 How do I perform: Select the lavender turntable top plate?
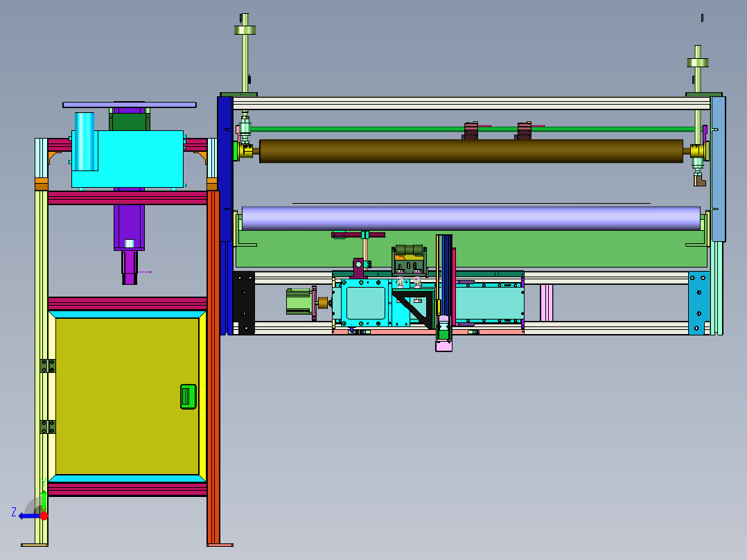130,105
